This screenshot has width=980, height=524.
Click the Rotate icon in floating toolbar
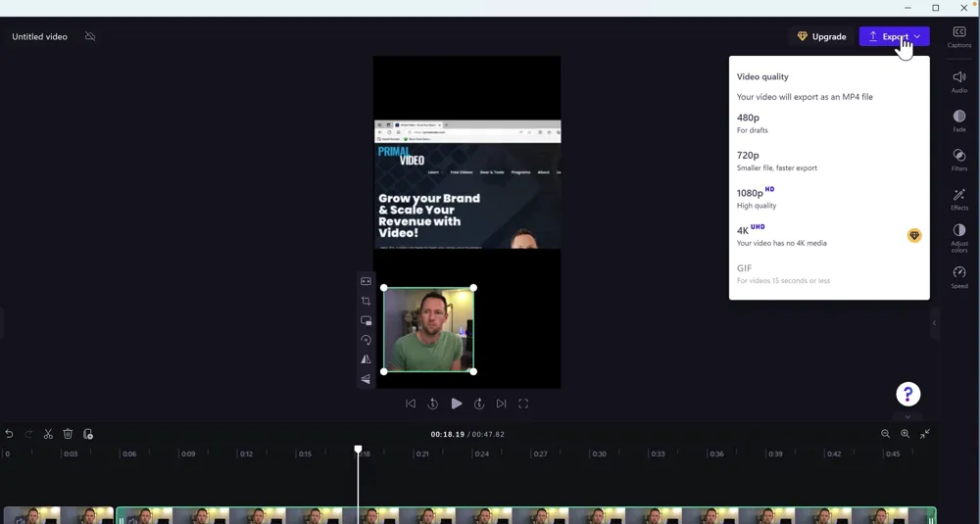point(366,340)
